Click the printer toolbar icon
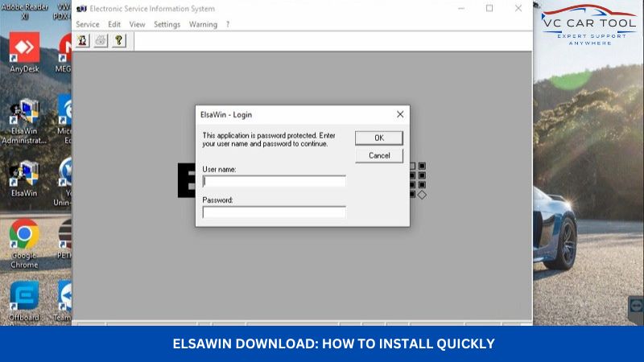This screenshot has height=362, width=644. tap(101, 41)
